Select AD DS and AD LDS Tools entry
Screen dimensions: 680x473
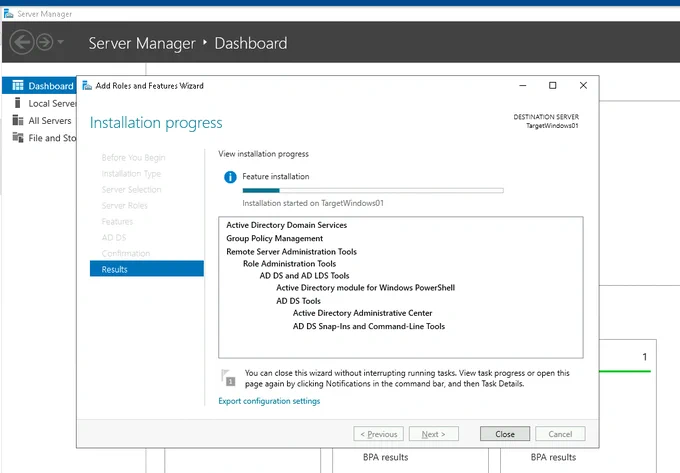[x=304, y=276]
